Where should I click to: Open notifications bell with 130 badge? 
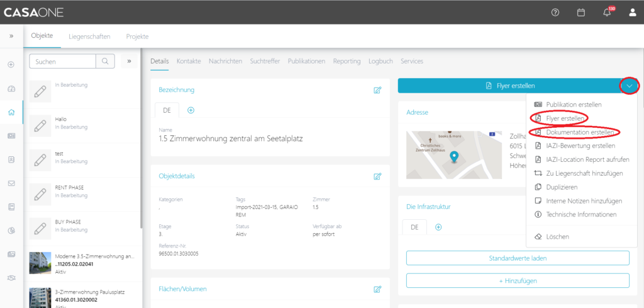coord(607,13)
